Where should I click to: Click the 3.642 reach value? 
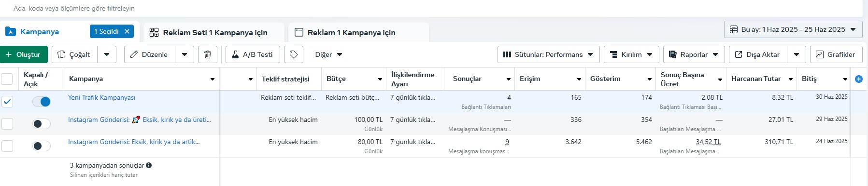click(573, 142)
